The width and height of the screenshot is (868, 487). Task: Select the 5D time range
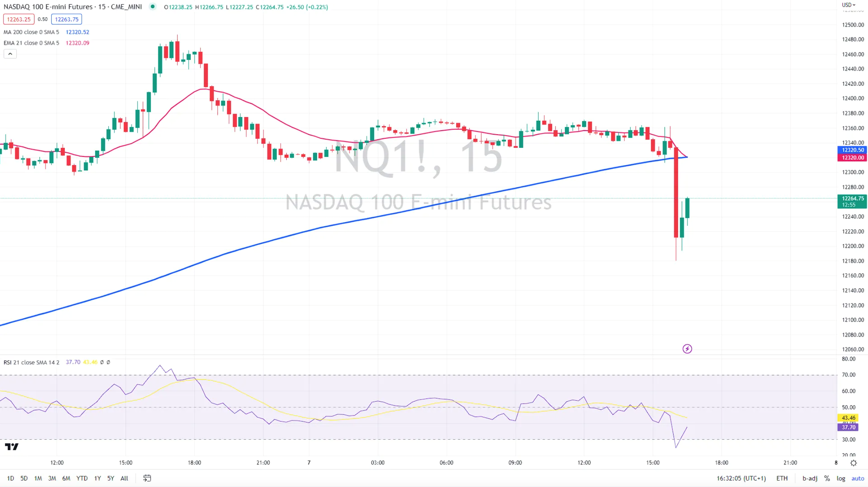(24, 478)
